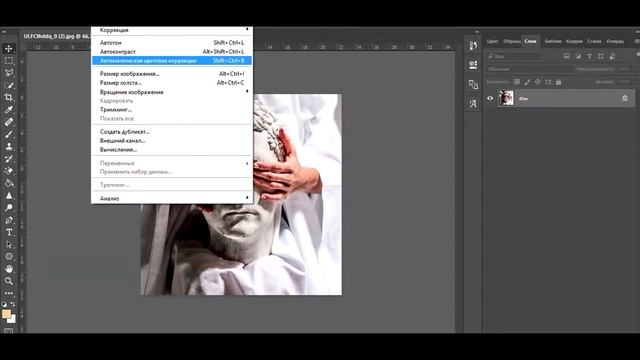Select the Healing Brush tool

[x=9, y=122]
